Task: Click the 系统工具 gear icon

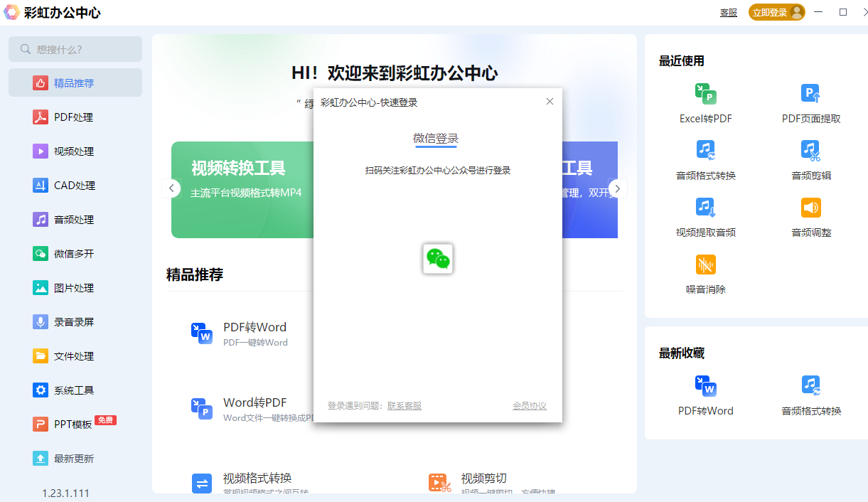Action: tap(41, 390)
